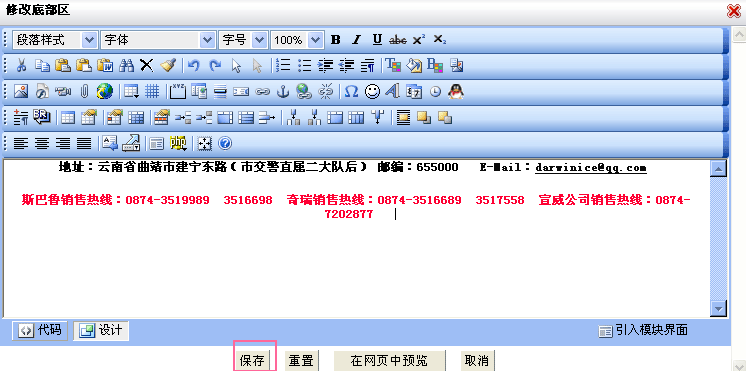Insert special character with Omega icon
Viewport: 746px width, 371px height.
point(351,91)
